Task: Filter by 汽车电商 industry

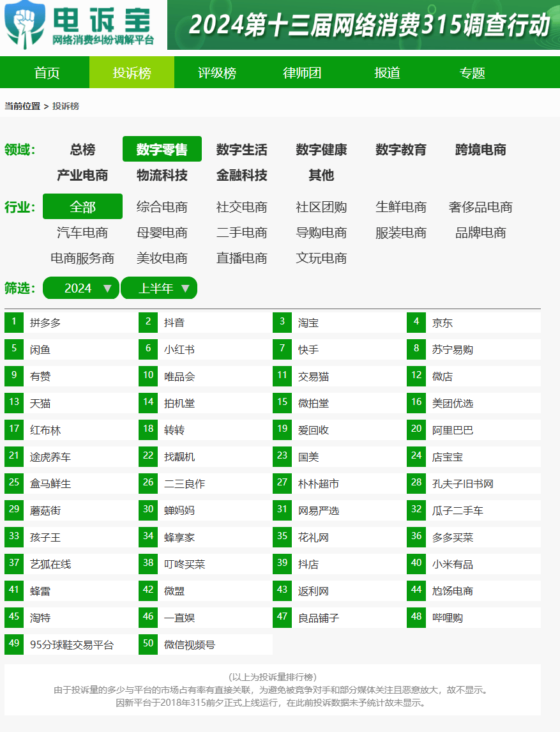Action: pyautogui.click(x=82, y=232)
